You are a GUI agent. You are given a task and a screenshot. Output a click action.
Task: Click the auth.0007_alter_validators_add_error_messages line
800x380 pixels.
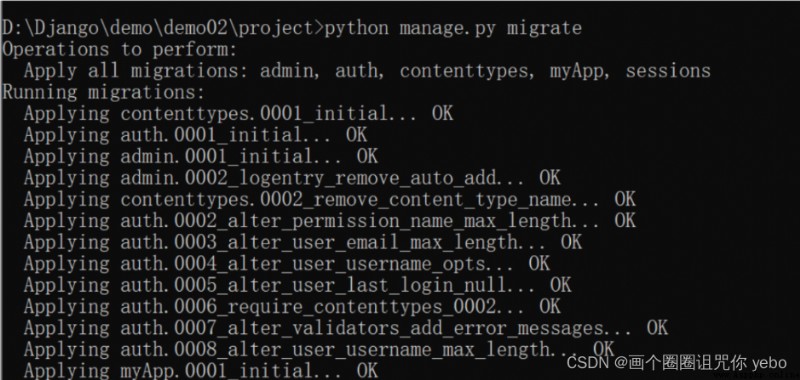click(x=345, y=328)
